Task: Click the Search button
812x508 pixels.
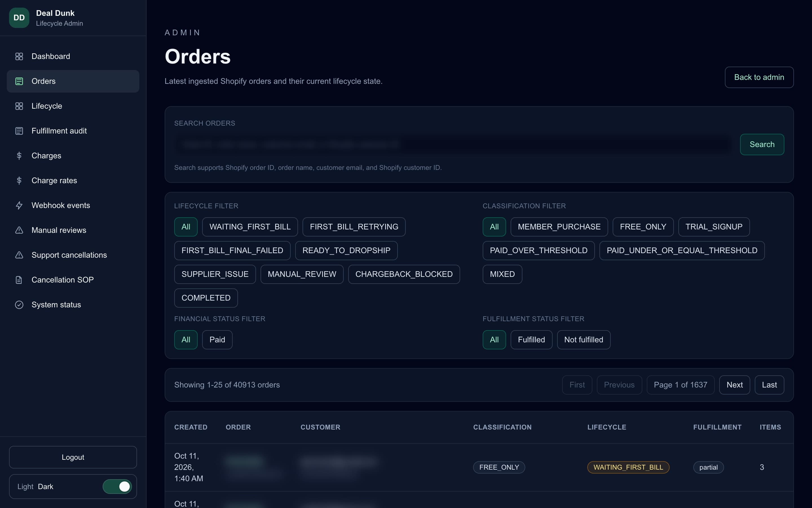Action: tap(762, 144)
